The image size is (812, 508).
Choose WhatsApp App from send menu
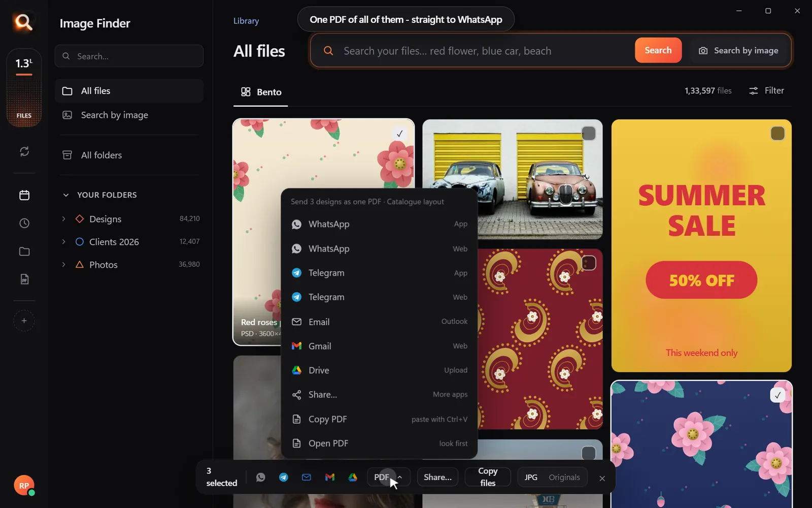379,224
